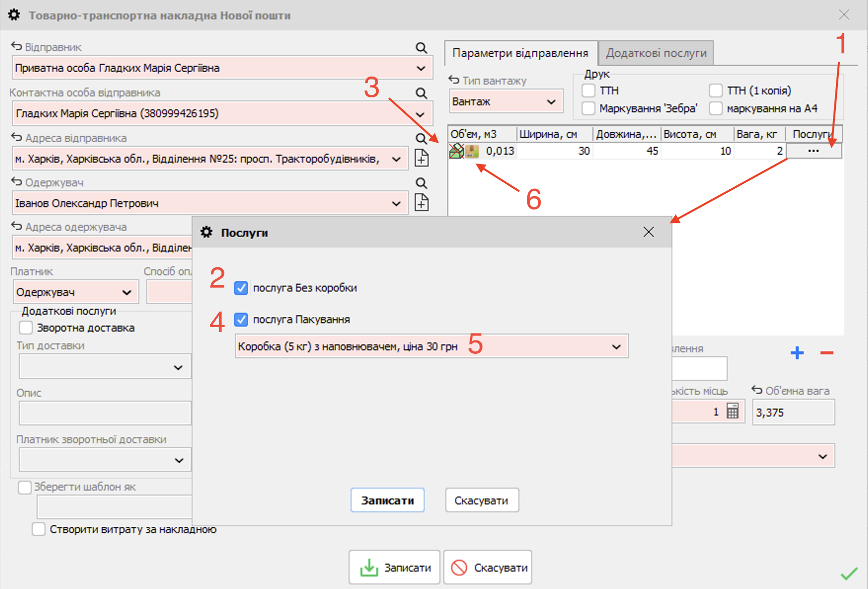Enable Маркування 'Зебра' print option
The height and width of the screenshot is (589, 868).
[589, 108]
